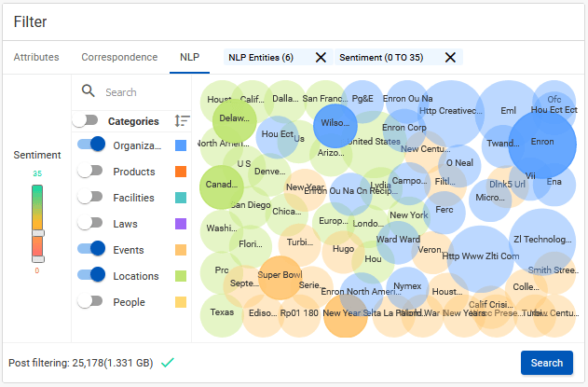
Task: Toggle the Categories master switch
Action: [85, 121]
